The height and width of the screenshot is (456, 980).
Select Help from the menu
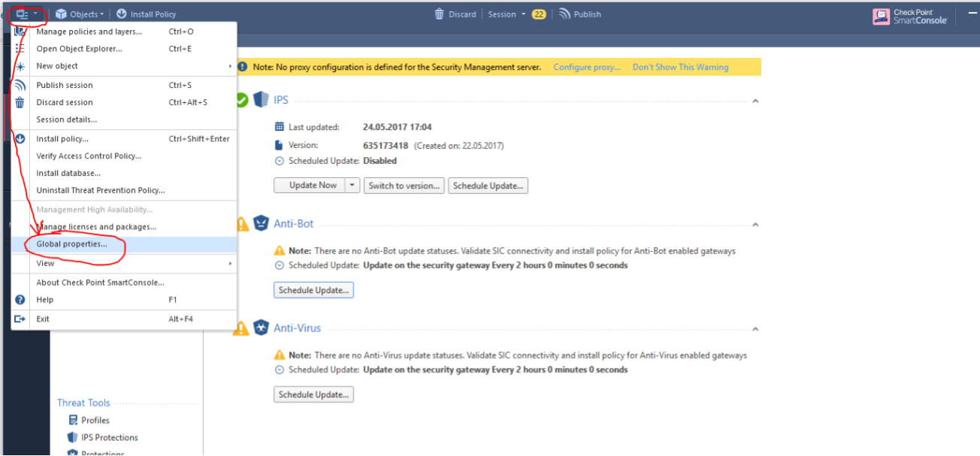point(124,300)
